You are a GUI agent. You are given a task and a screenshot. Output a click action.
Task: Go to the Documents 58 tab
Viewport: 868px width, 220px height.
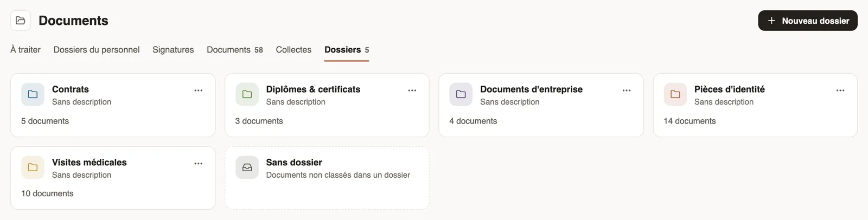pyautogui.click(x=235, y=50)
